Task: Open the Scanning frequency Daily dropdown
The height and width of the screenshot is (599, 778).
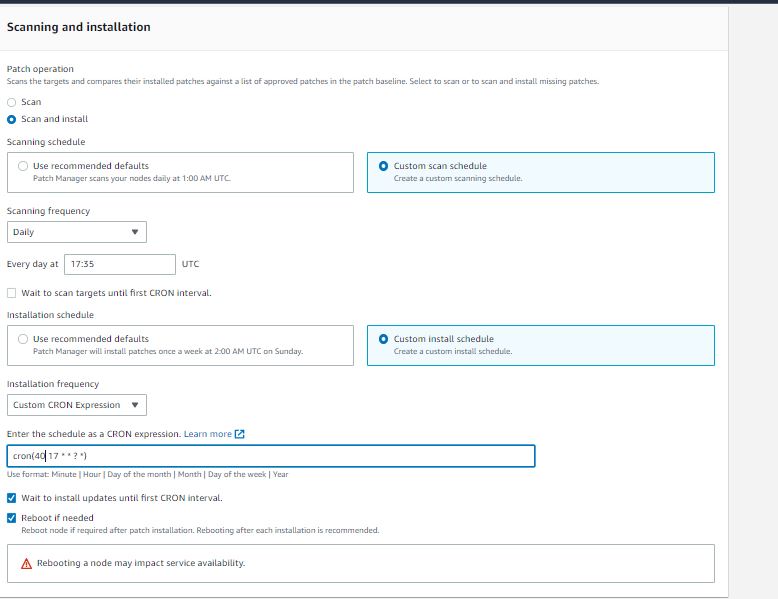Action: tap(77, 232)
